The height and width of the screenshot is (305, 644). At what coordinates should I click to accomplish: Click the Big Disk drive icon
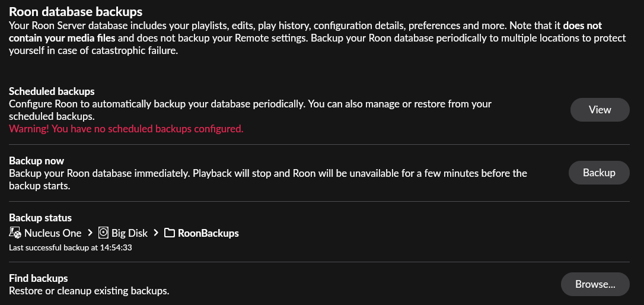tap(103, 233)
